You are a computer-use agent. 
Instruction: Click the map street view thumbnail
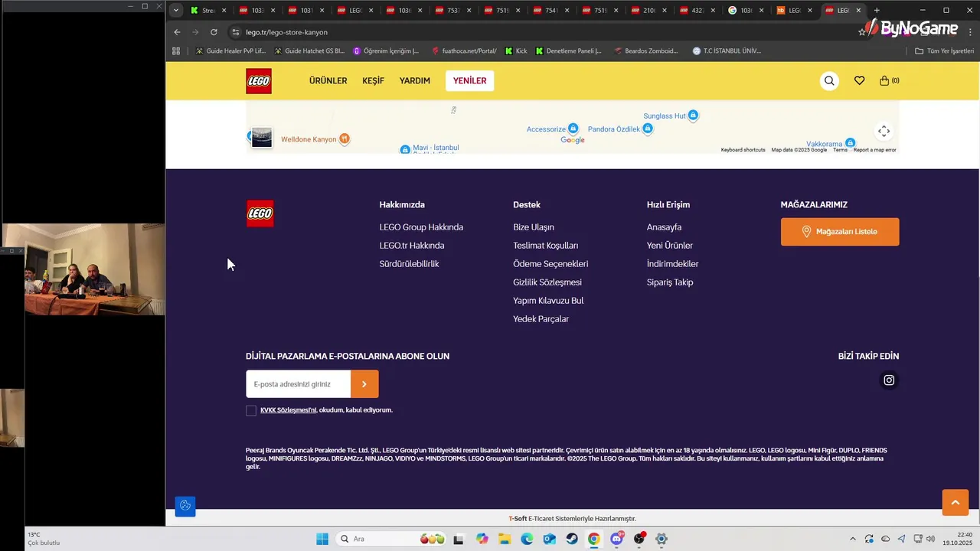click(x=261, y=138)
